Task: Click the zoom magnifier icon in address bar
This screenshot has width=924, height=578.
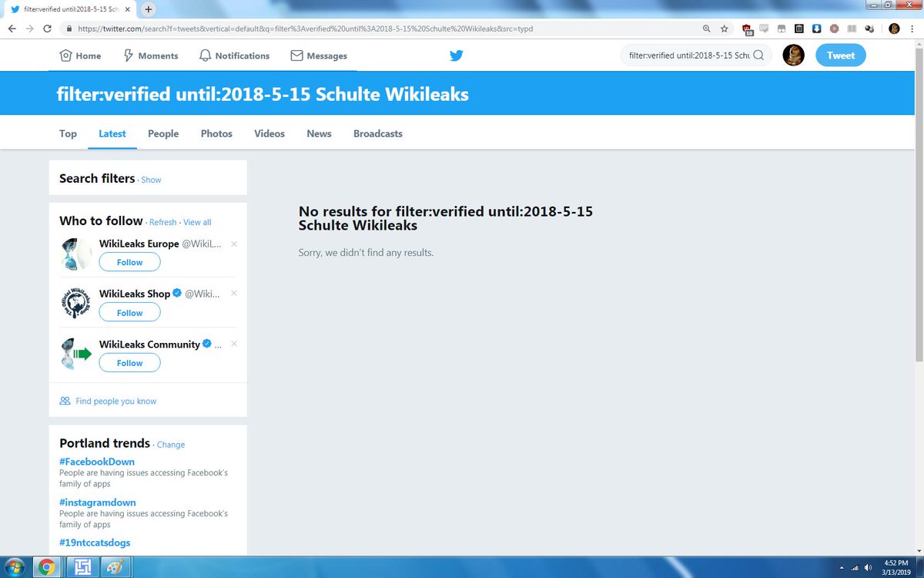Action: 706,29
